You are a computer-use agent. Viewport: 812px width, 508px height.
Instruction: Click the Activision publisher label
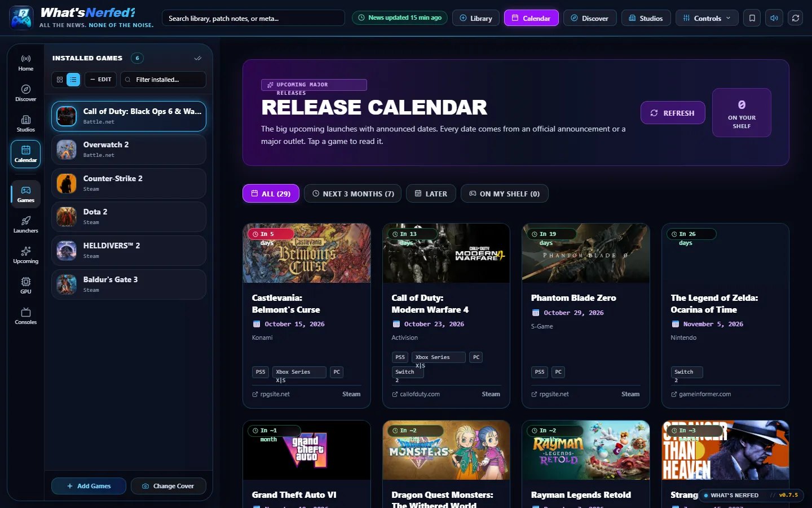pyautogui.click(x=405, y=338)
